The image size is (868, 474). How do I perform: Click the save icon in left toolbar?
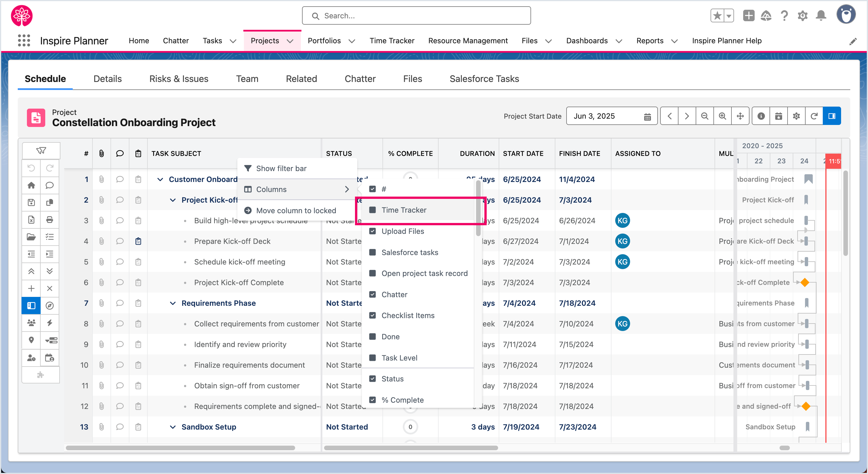point(31,202)
